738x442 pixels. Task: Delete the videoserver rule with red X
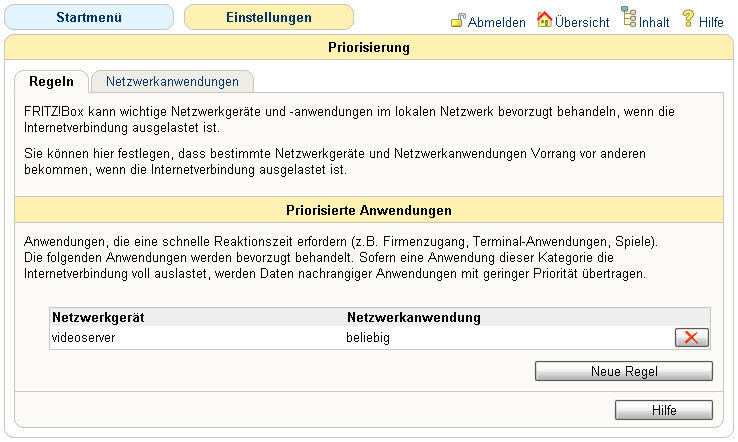(690, 338)
